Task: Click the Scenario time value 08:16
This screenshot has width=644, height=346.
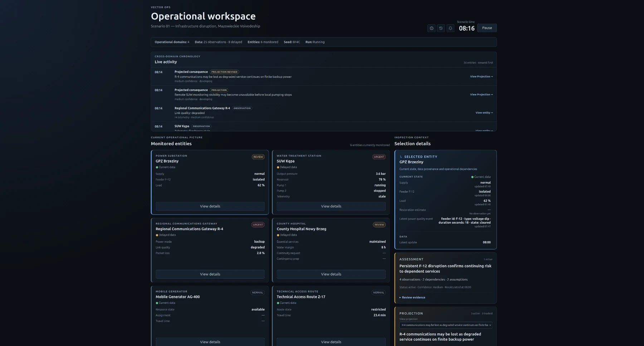Action: [x=467, y=28]
